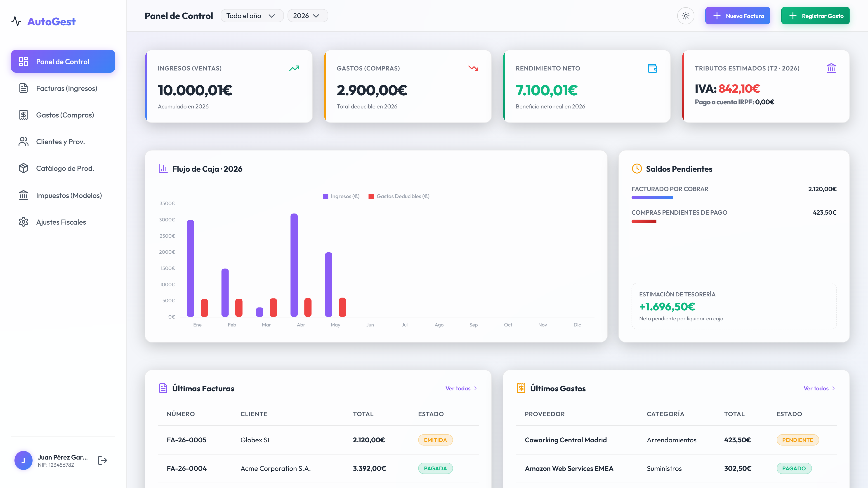This screenshot has width=868, height=488.
Task: Select provider Coworking Central Madrid
Action: click(565, 440)
